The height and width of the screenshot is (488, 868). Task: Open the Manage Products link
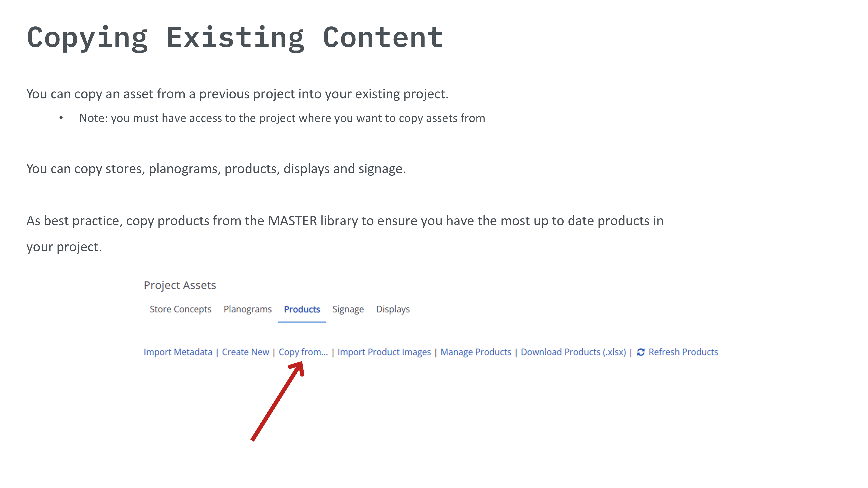point(476,352)
